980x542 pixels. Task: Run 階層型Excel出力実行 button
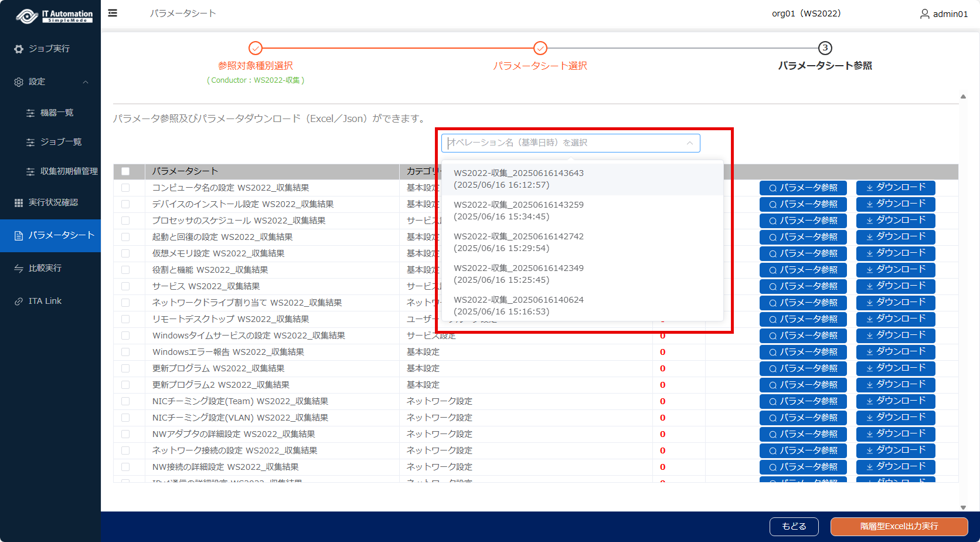click(x=899, y=526)
